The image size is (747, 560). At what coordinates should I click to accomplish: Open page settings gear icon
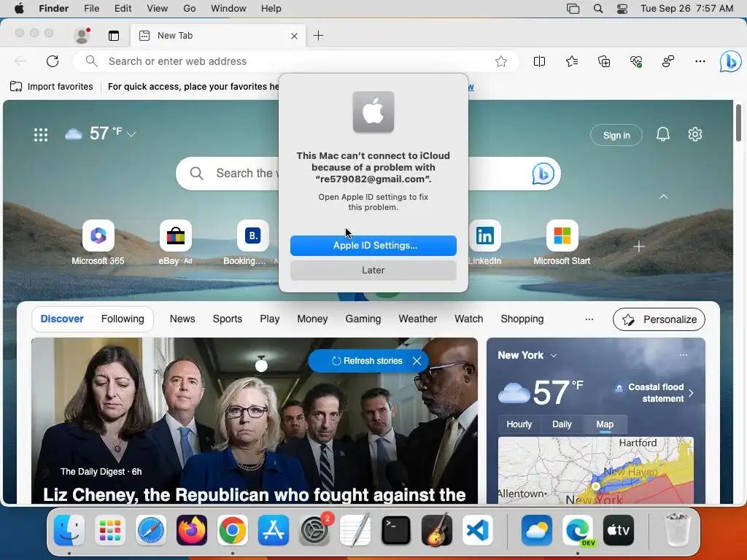pos(695,134)
